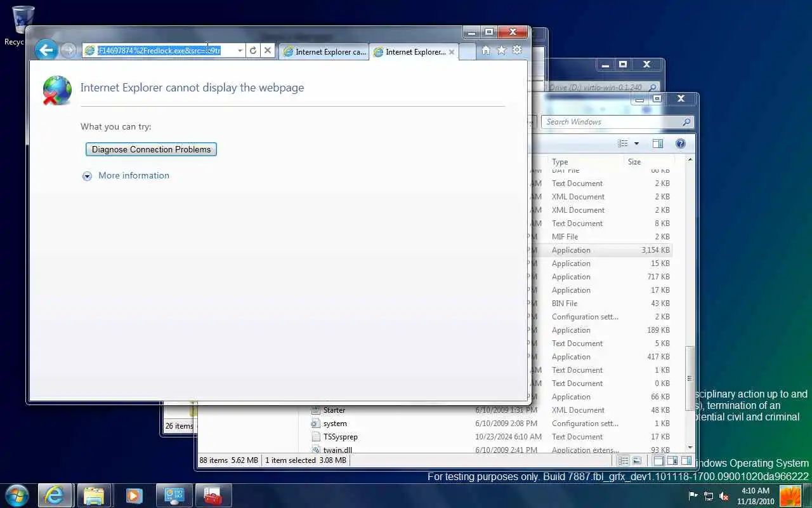Click the Change your view icon in Explorer

point(623,144)
